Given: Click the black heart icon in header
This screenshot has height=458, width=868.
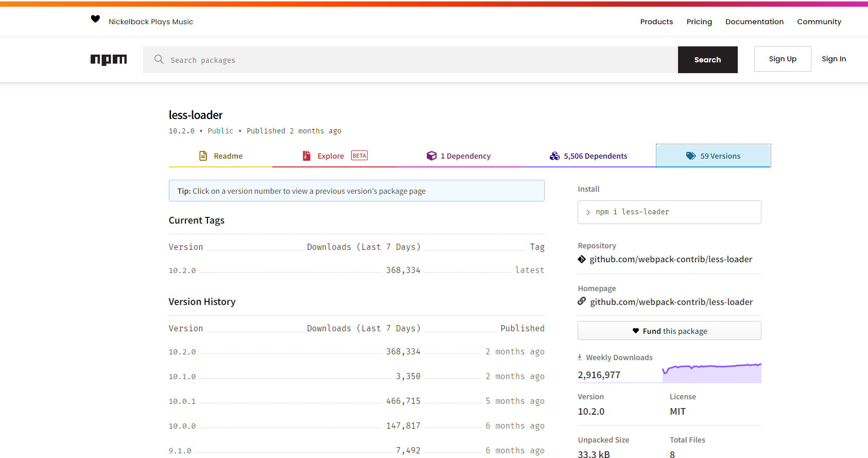Looking at the screenshot, I should 95,19.
